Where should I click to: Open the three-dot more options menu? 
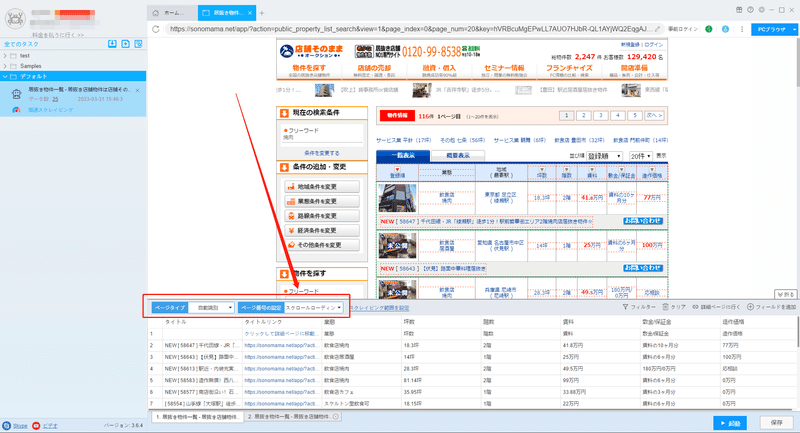[x=742, y=29]
